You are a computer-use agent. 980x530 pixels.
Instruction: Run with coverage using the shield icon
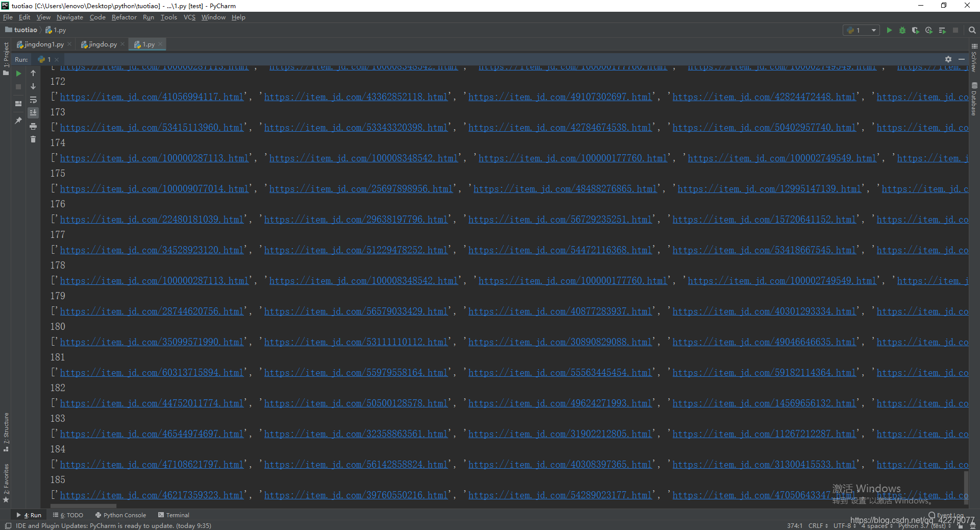click(x=916, y=30)
